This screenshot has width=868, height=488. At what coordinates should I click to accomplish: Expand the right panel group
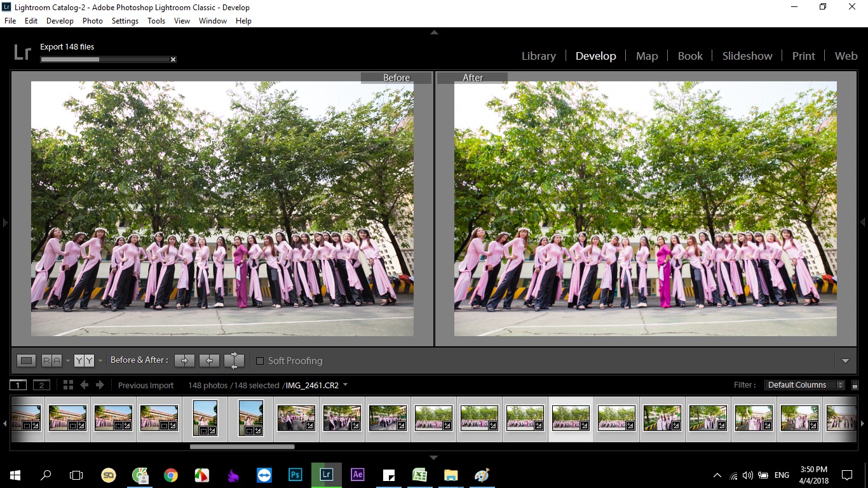pyautogui.click(x=863, y=222)
